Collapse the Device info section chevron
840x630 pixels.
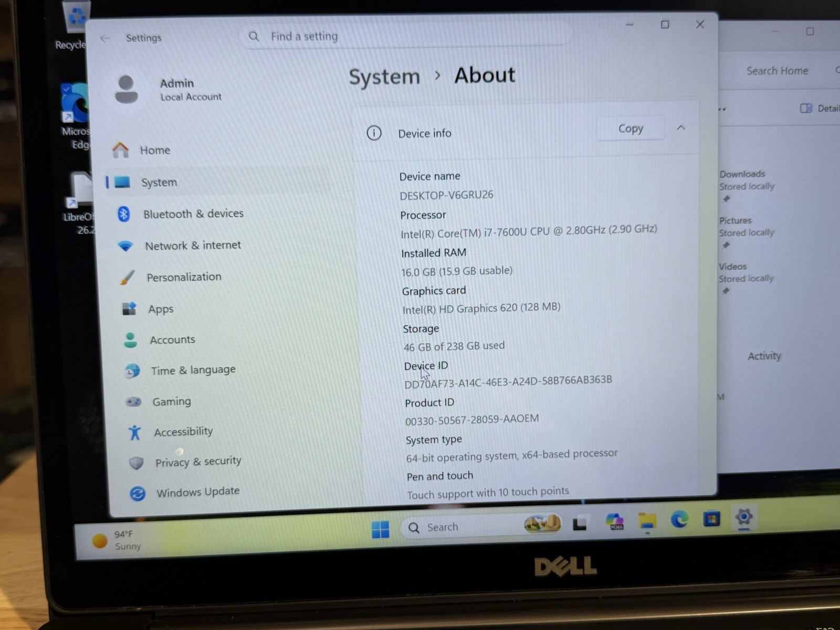point(680,128)
